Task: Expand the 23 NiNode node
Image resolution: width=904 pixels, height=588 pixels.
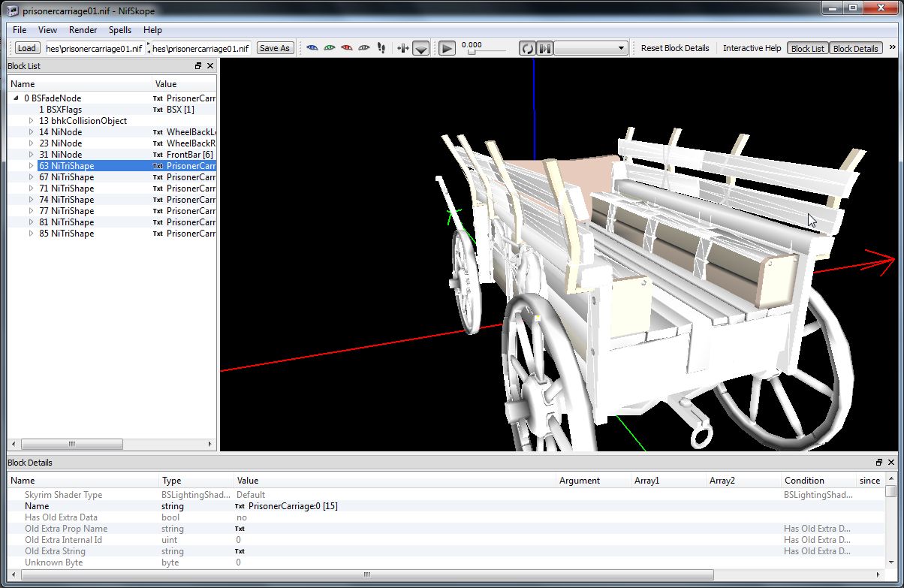Action: tap(32, 143)
